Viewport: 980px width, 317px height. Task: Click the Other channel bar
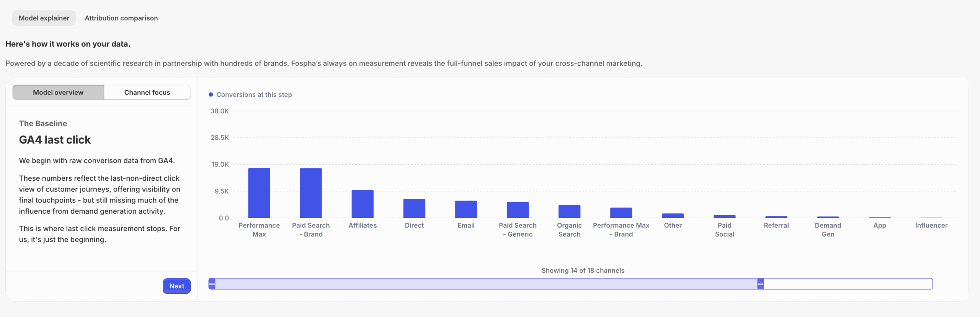point(673,216)
